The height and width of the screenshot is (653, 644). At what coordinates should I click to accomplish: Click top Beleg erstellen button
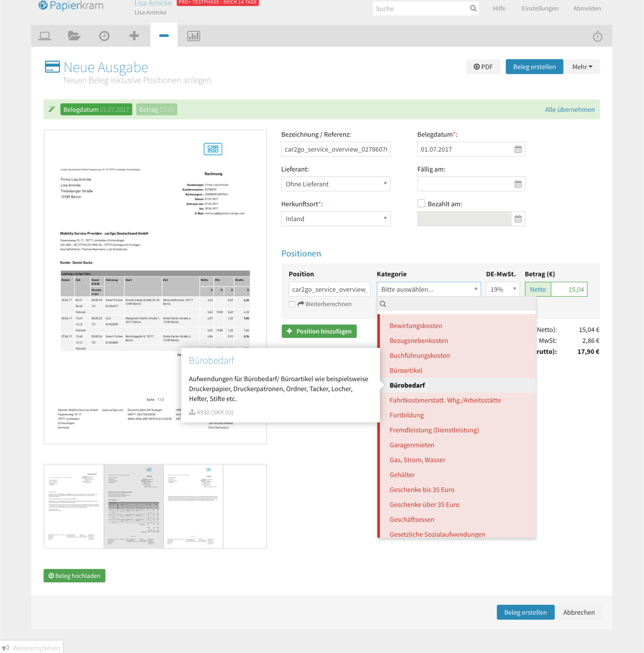534,67
